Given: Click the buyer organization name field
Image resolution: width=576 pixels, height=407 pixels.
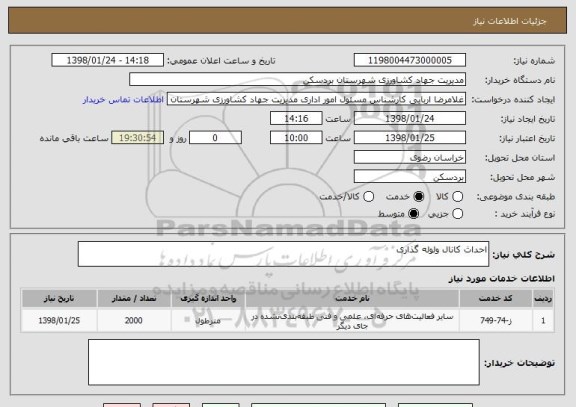Looking at the screenshot, I should 298,80.
